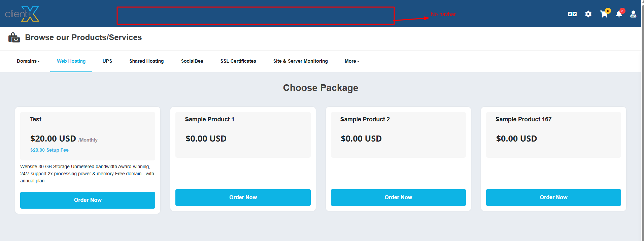Order the Test package
Screen dimensions: 644x241
[88, 200]
